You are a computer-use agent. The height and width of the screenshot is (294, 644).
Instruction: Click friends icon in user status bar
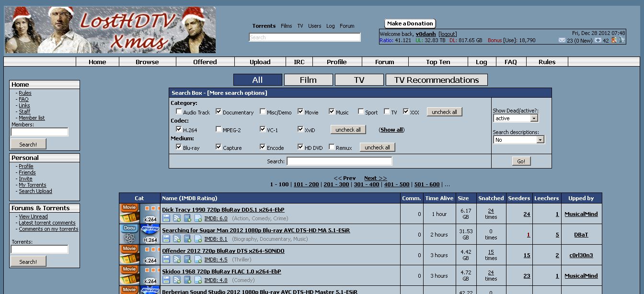click(614, 40)
